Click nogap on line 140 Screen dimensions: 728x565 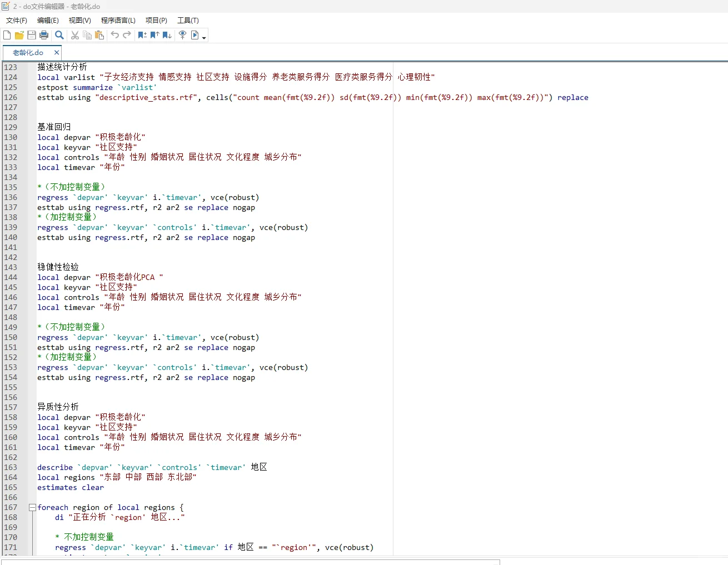tap(244, 237)
